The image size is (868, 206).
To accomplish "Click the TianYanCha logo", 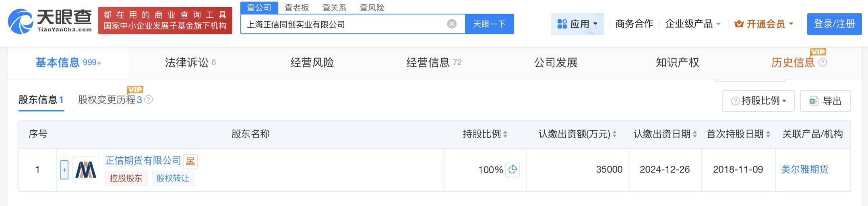I will pos(50,21).
